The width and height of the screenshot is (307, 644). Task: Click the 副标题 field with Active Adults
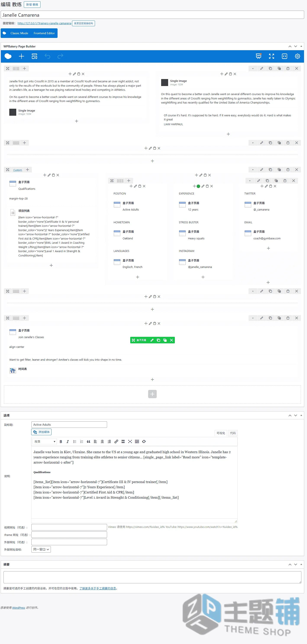coord(69,425)
